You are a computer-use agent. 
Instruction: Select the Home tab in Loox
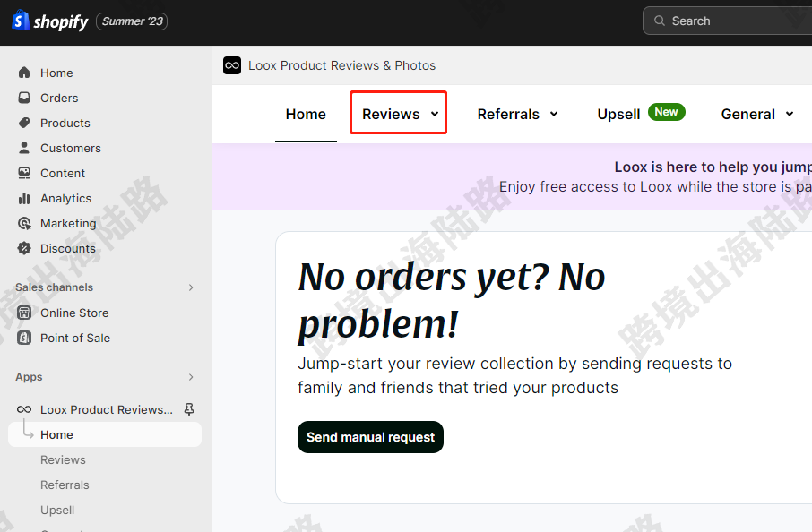point(306,114)
